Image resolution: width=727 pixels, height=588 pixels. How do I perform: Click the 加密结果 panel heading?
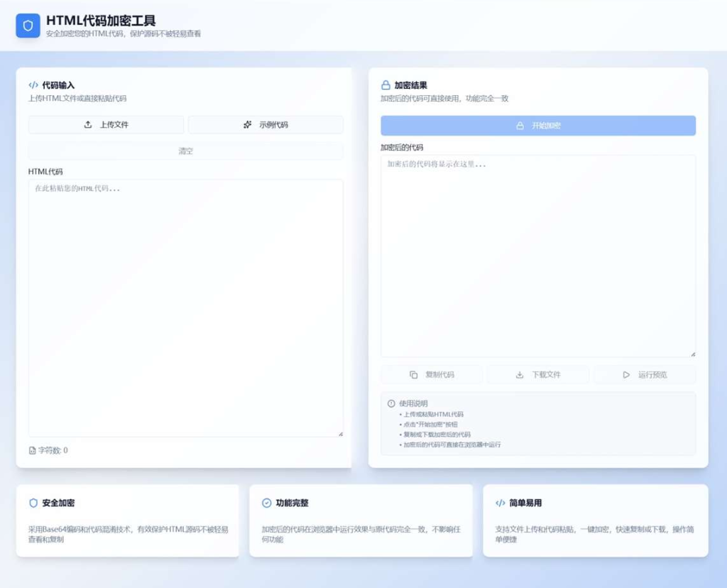(411, 85)
